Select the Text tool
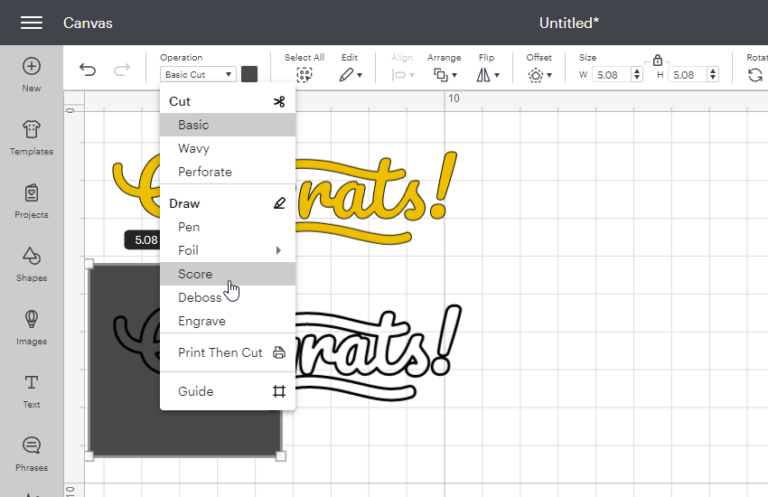Image resolution: width=768 pixels, height=497 pixels. click(x=31, y=391)
